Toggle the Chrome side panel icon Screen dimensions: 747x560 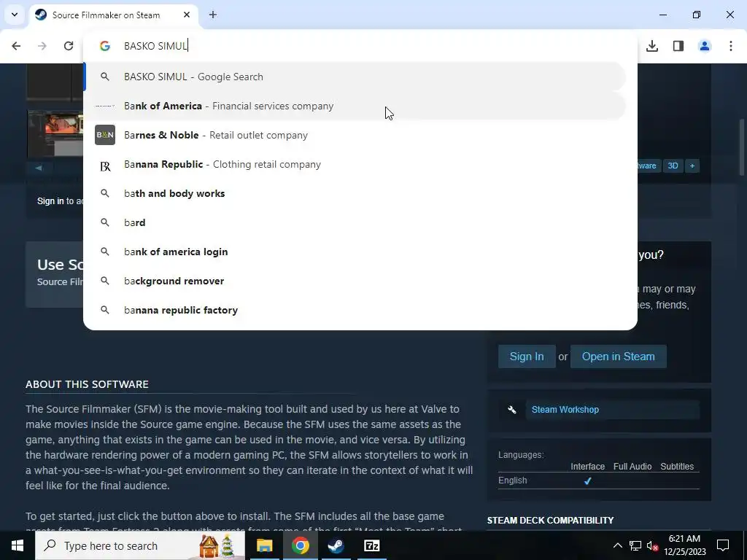[x=678, y=46]
